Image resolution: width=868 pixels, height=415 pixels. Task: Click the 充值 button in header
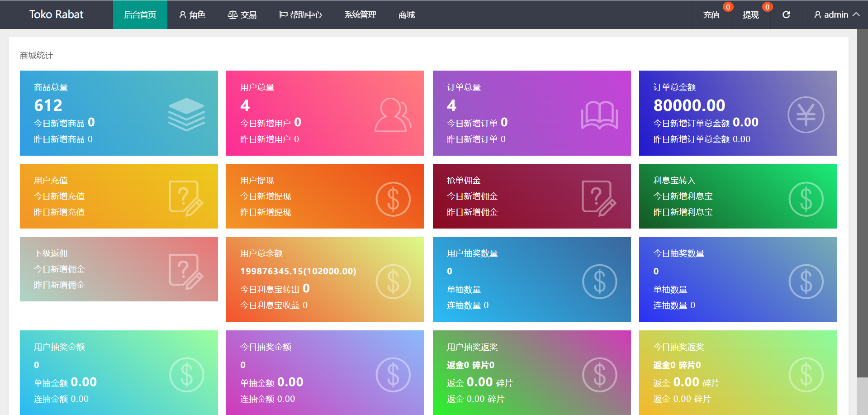[x=711, y=14]
